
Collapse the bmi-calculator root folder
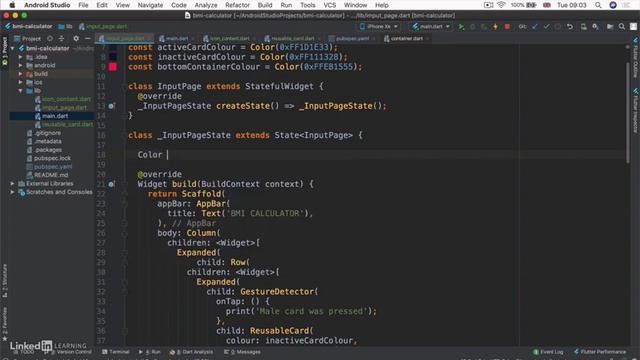13,48
